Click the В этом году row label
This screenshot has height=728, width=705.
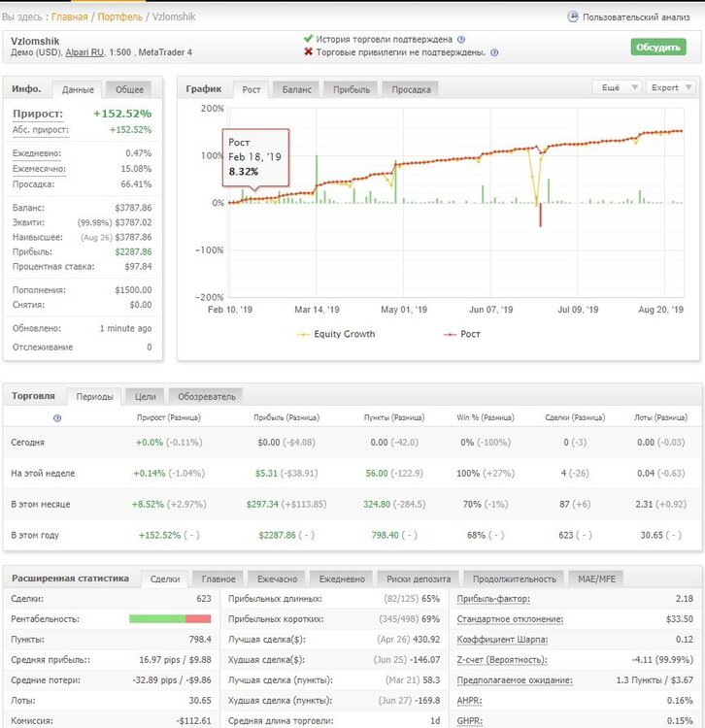click(x=35, y=535)
